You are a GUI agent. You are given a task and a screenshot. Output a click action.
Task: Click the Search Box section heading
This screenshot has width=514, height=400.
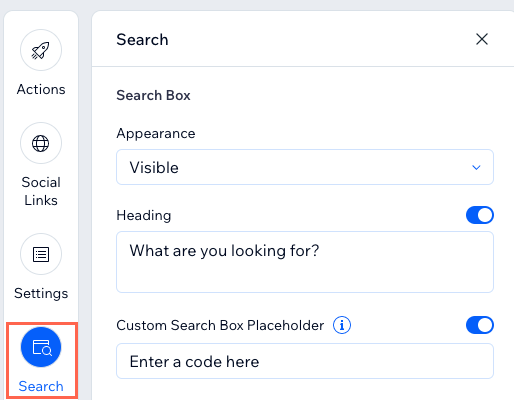click(153, 95)
